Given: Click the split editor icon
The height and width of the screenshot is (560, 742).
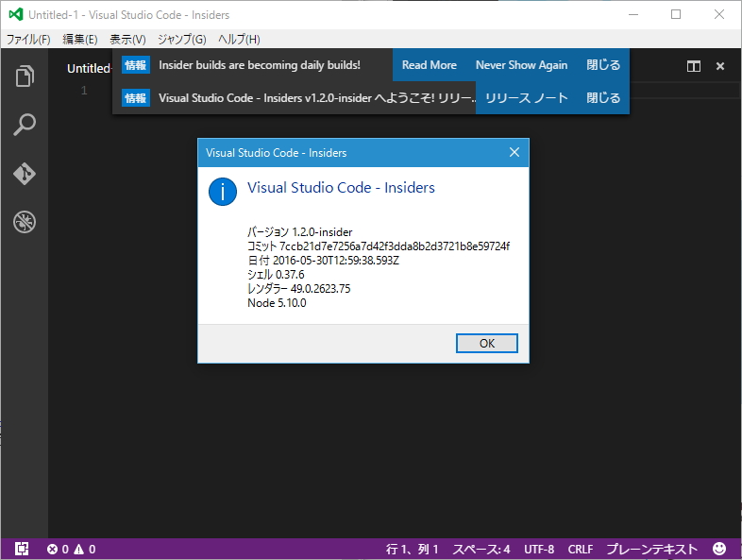Looking at the screenshot, I should click(x=693, y=66).
